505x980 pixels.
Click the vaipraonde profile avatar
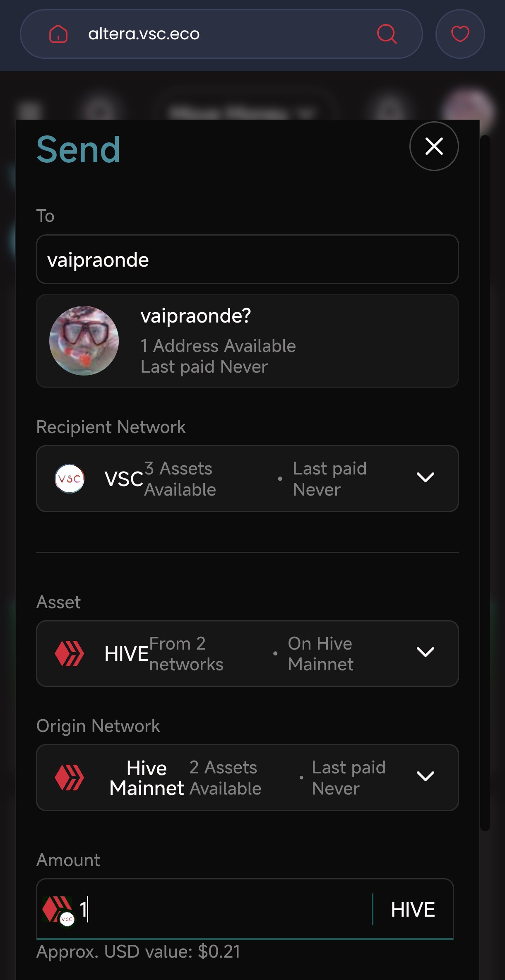point(84,341)
